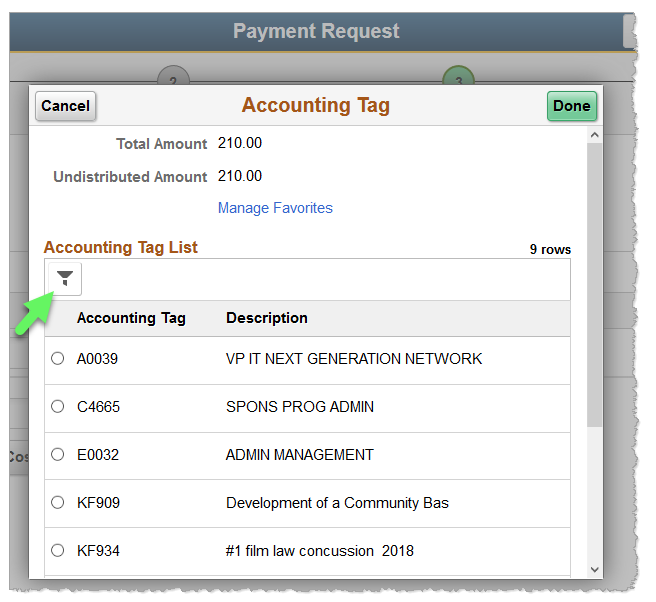This screenshot has width=656, height=602.
Task: Click the C4665 tag code
Action: 98,407
